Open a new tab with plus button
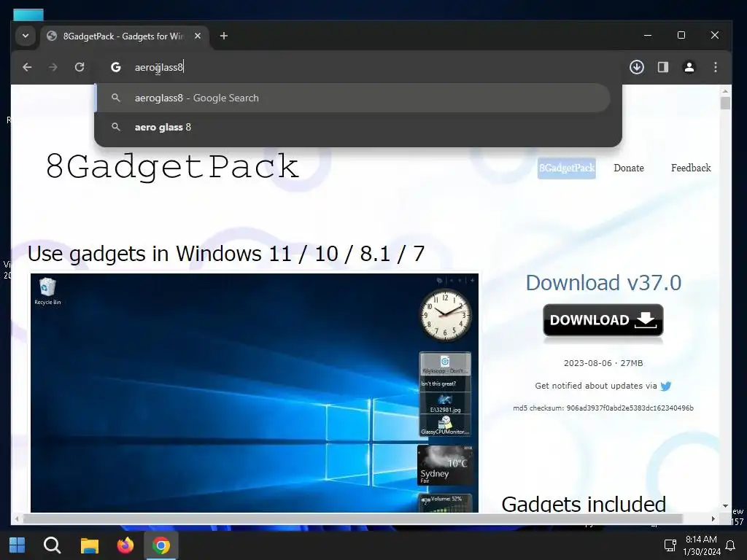This screenshot has height=560, width=747. (223, 36)
